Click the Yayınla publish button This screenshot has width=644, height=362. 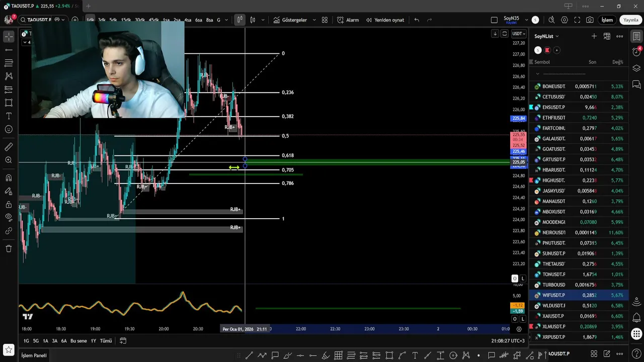(630, 20)
